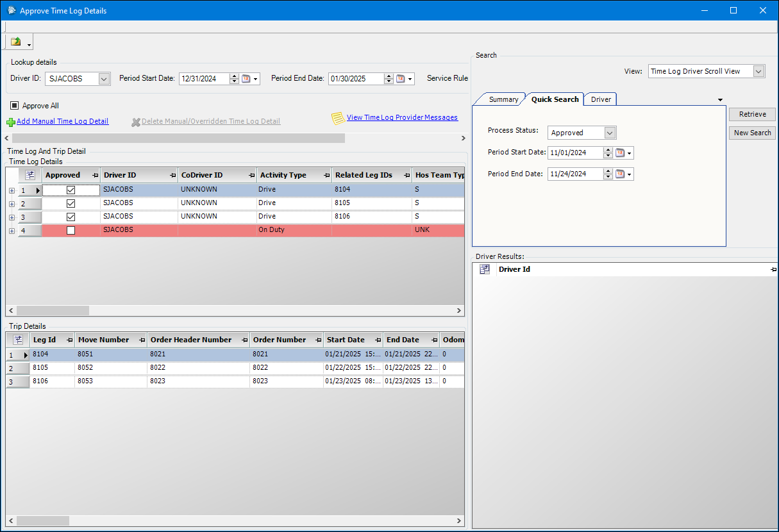Image resolution: width=779 pixels, height=532 pixels.
Task: Click the pin icon on the Move Number column
Action: point(142,340)
